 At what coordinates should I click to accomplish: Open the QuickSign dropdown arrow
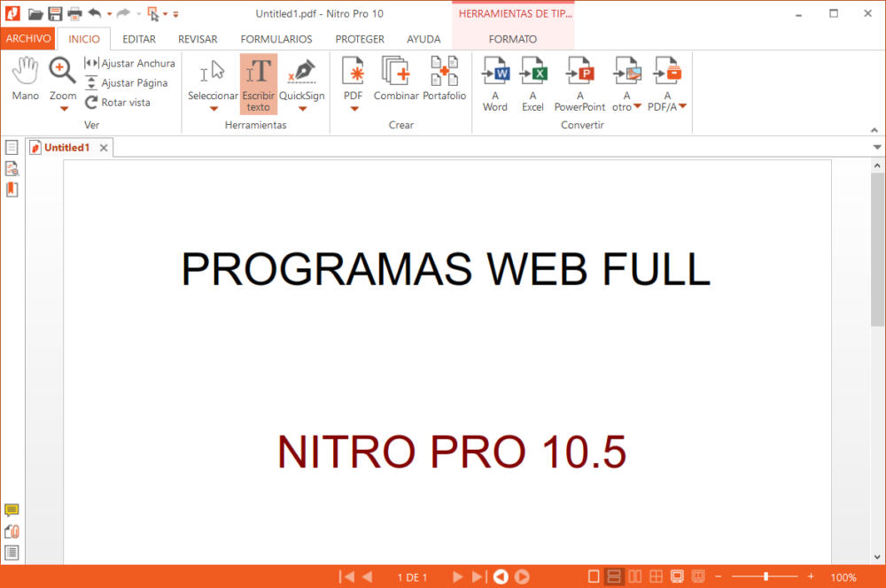click(302, 108)
